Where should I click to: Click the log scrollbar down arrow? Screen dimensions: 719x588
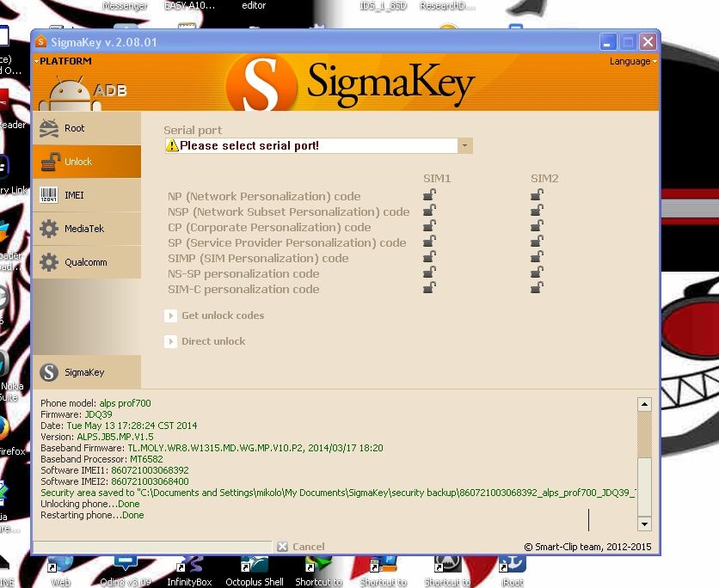(x=644, y=524)
